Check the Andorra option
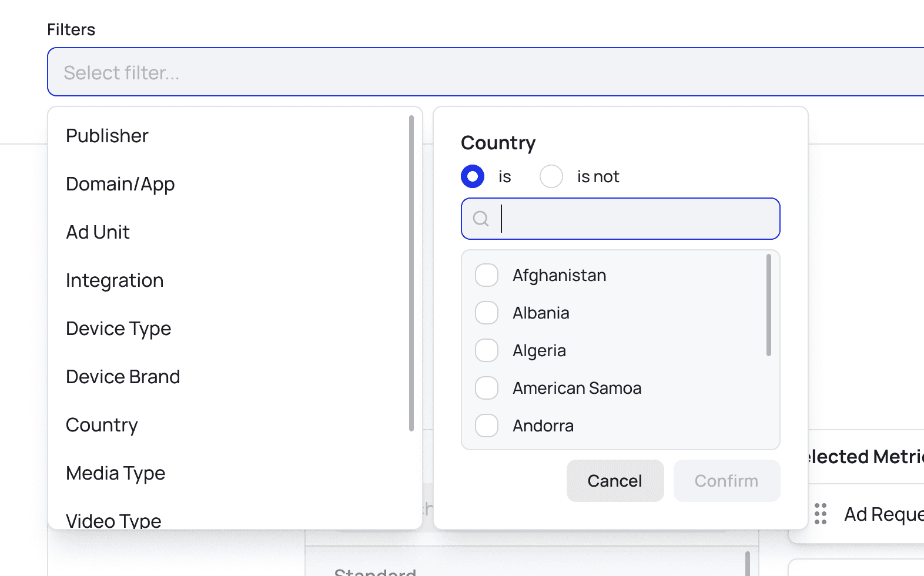Viewport: 924px width, 576px height. tap(487, 426)
